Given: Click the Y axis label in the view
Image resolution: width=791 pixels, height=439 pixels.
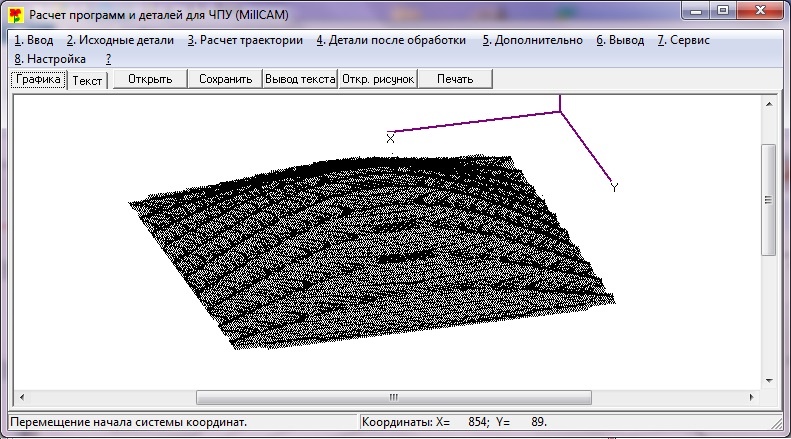Looking at the screenshot, I should (x=614, y=188).
